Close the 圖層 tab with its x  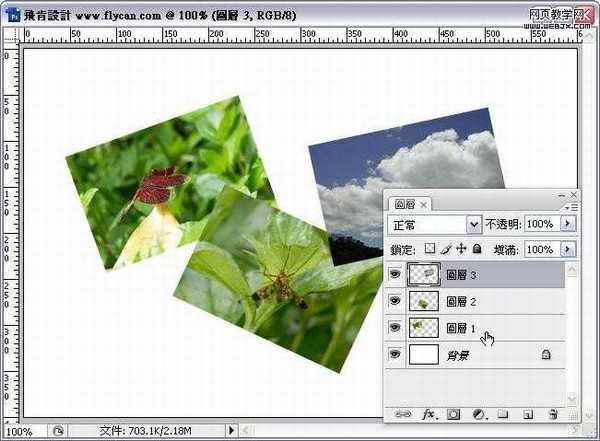pos(424,205)
